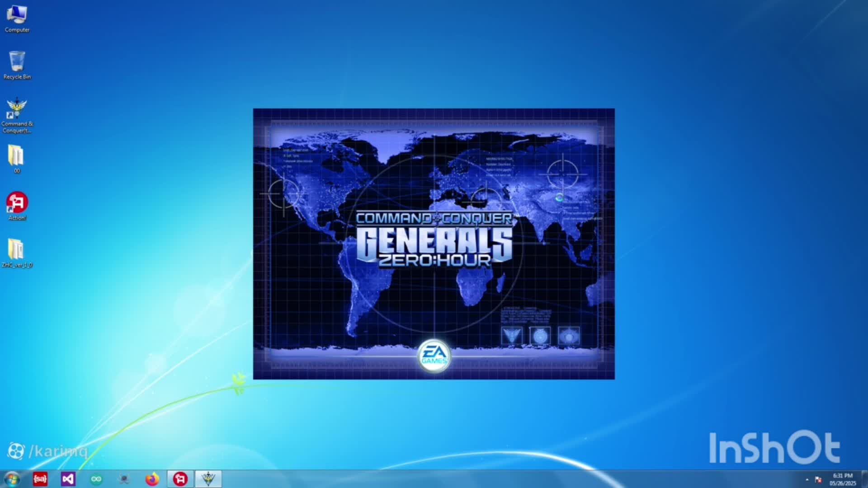
Task: Open the Windows Start menu
Action: click(x=12, y=479)
